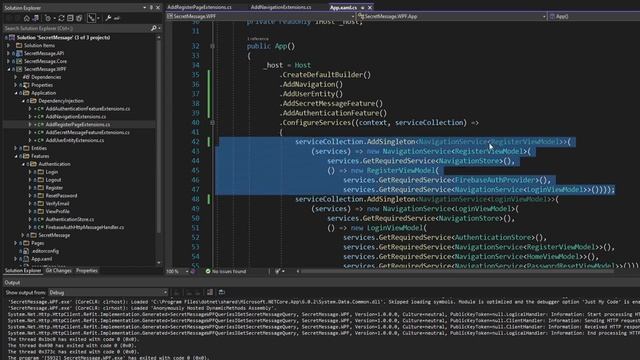This screenshot has height=360, width=640.
Task: Switch to the Git Changes tab
Action: (x=59, y=271)
